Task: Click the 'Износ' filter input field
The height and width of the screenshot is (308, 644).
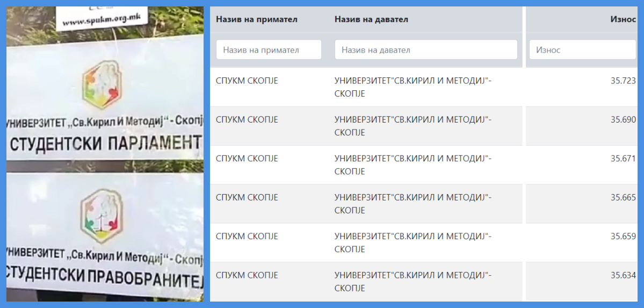Action: (582, 50)
